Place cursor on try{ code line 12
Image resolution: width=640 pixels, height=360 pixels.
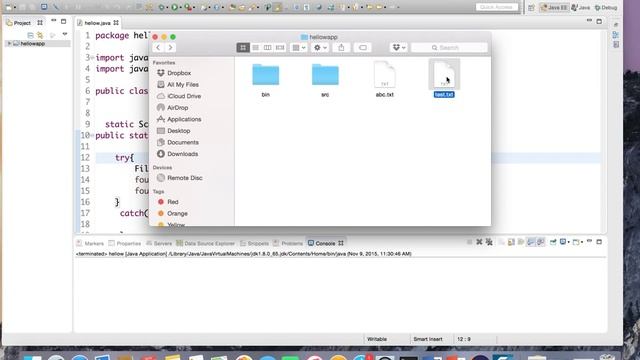click(124, 158)
